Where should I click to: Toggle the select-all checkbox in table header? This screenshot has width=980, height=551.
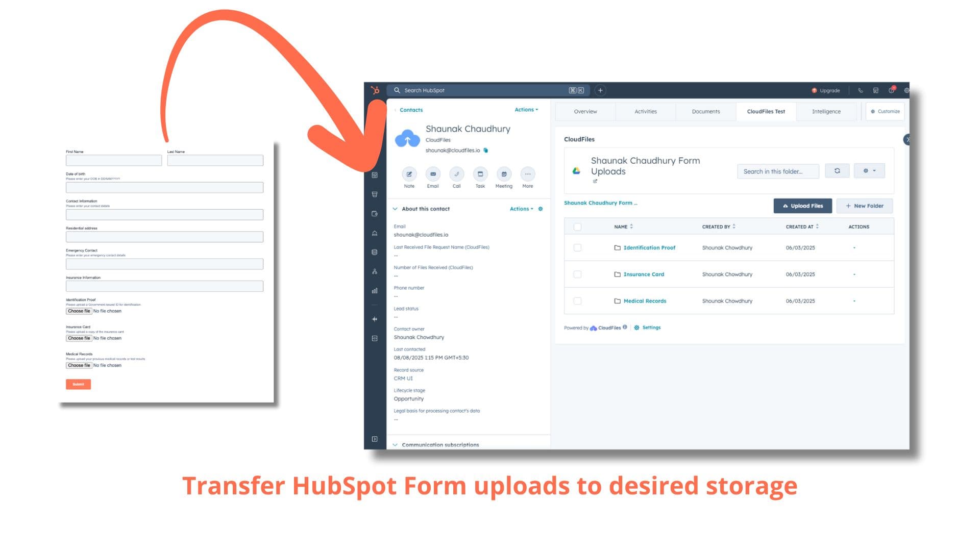(x=577, y=227)
